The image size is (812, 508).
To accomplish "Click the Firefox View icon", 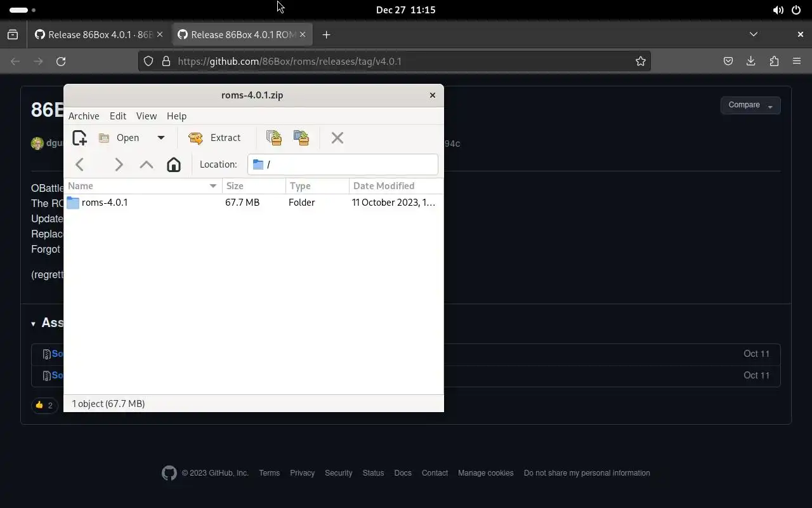I will 13,35.
